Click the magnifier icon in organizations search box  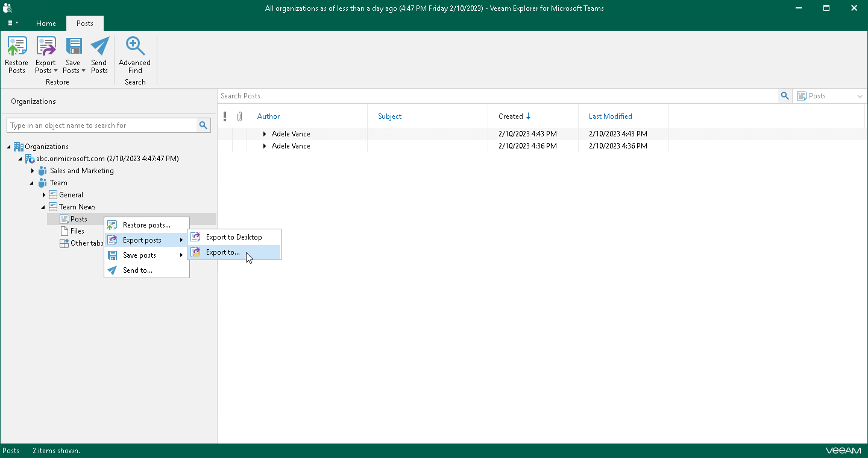coord(204,126)
